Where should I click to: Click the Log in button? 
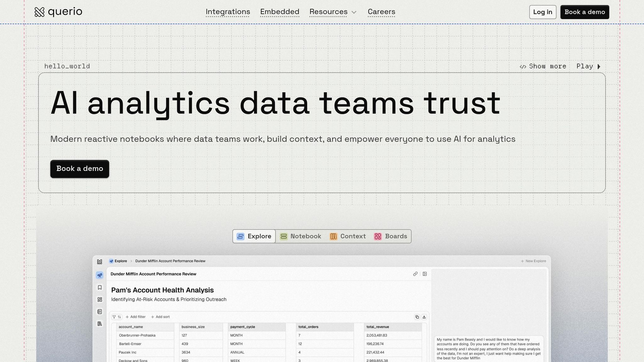coord(542,12)
